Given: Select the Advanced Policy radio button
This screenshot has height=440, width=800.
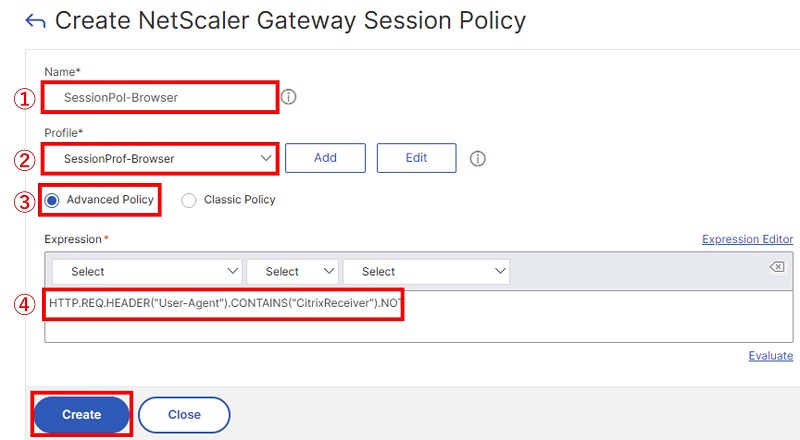Looking at the screenshot, I should [52, 200].
